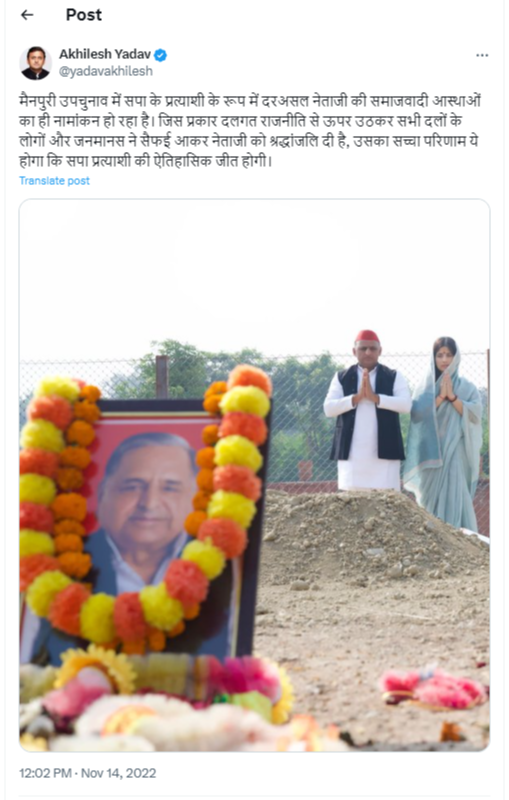
Task: Open the attached photo in full view
Action: pos(254,474)
